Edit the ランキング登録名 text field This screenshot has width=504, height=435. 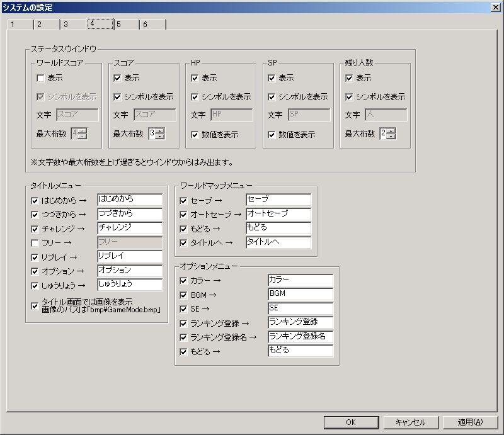[x=301, y=337]
